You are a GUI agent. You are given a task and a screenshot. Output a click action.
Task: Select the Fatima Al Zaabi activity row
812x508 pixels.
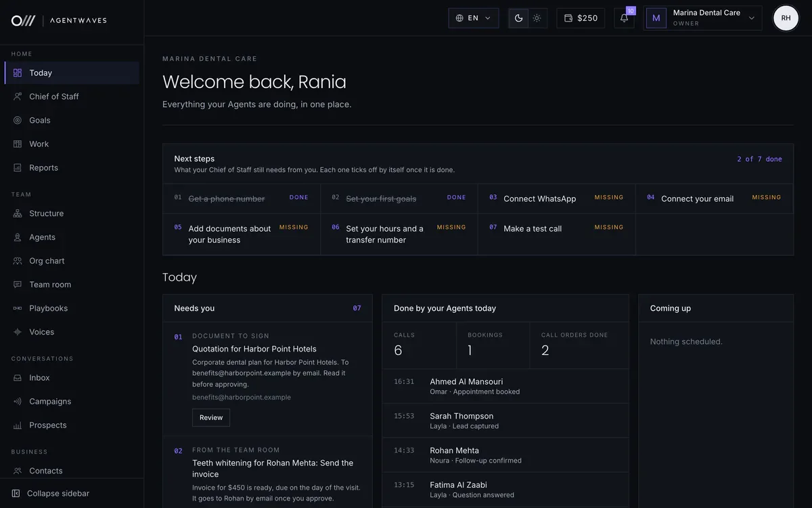tap(505, 490)
